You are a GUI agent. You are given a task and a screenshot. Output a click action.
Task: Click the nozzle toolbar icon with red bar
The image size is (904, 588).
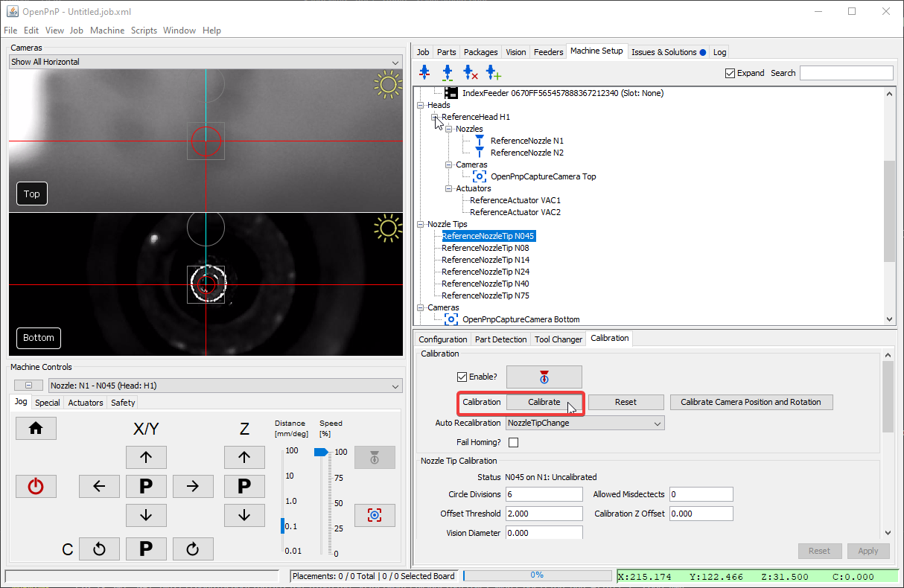point(424,72)
